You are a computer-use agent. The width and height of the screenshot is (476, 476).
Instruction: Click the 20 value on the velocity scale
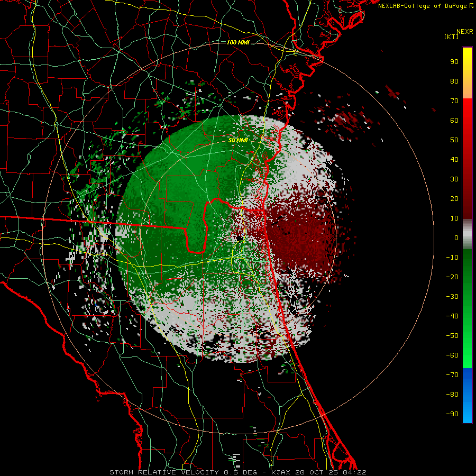(x=454, y=199)
